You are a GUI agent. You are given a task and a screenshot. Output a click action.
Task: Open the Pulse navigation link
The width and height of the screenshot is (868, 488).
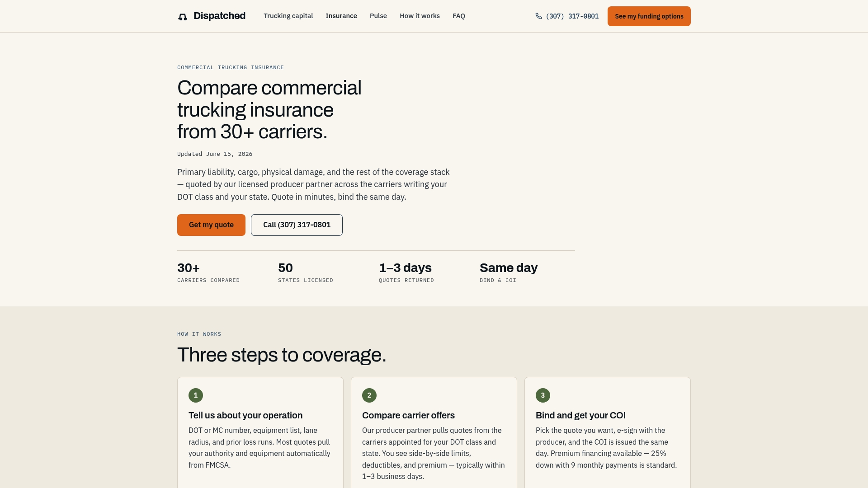(378, 16)
